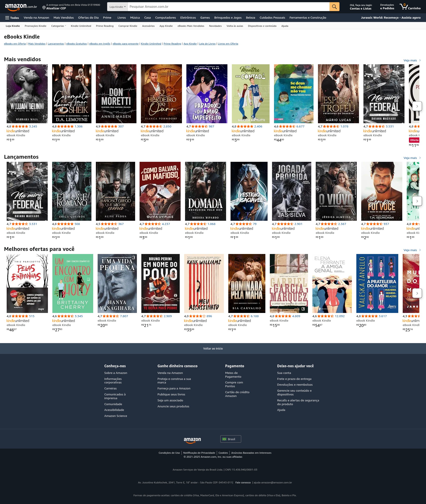Open Devoluções e Pedidos link

387,7
